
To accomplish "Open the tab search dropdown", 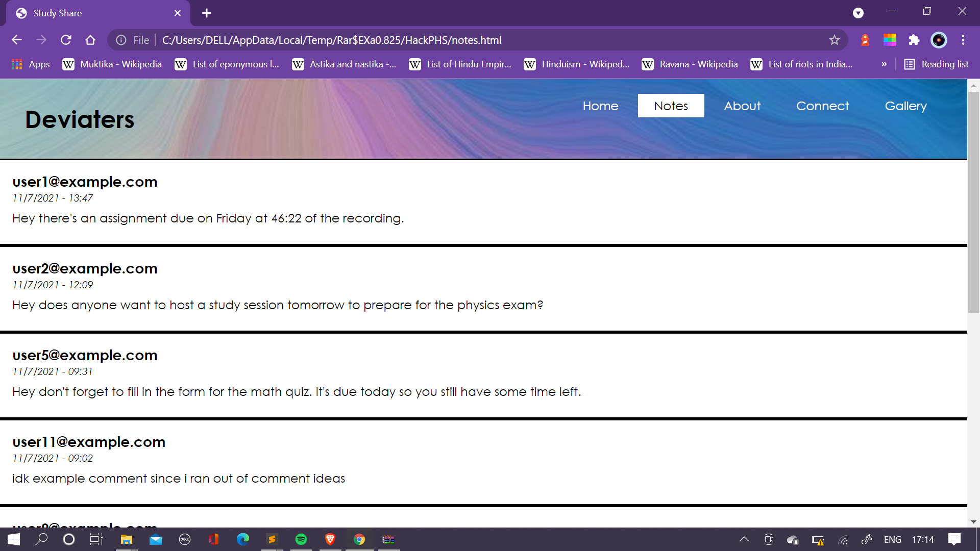I will 858,13.
